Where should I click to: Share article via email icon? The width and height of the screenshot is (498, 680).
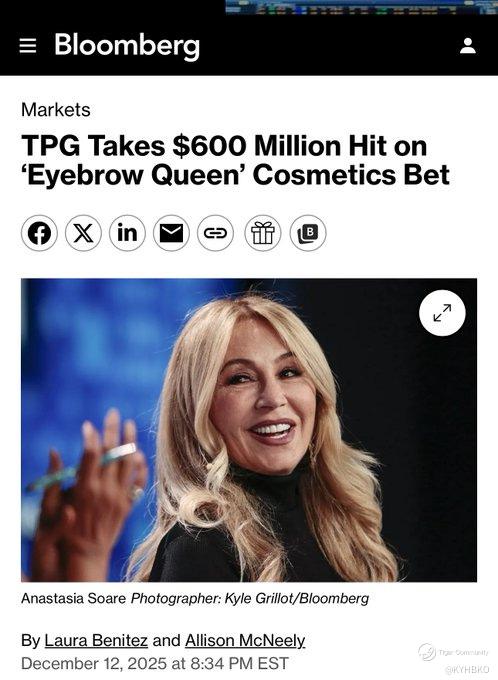coord(171,233)
